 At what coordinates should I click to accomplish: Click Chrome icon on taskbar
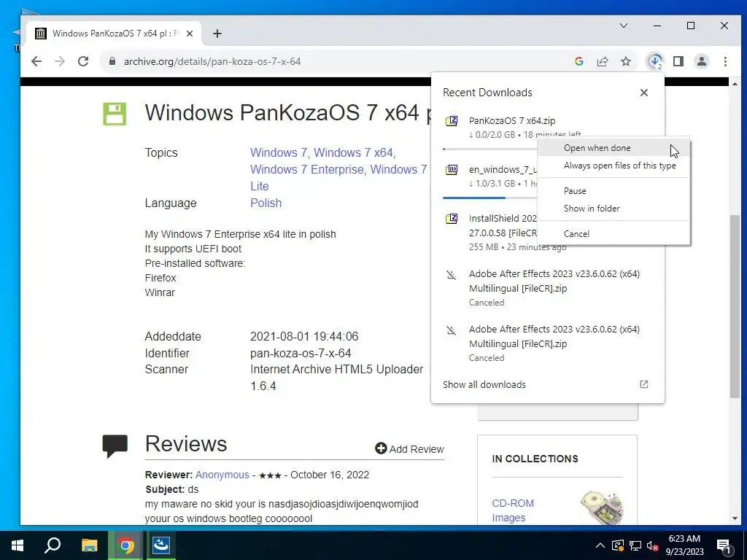(x=125, y=545)
